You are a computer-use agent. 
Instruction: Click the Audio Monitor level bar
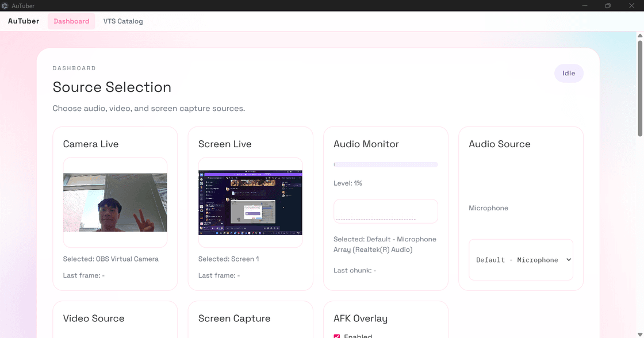(386, 164)
